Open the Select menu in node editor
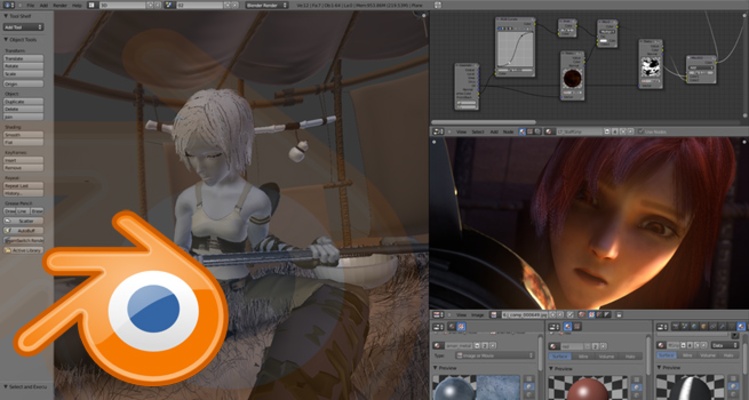This screenshot has height=400, width=749. 478,131
